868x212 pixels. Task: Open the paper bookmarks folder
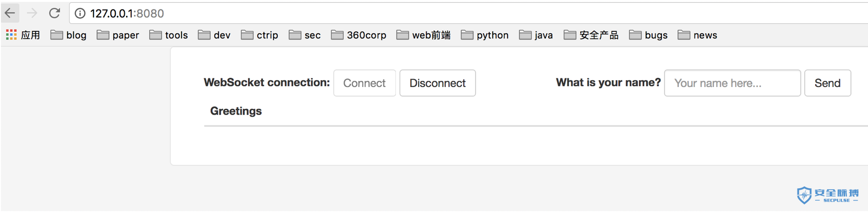[118, 35]
